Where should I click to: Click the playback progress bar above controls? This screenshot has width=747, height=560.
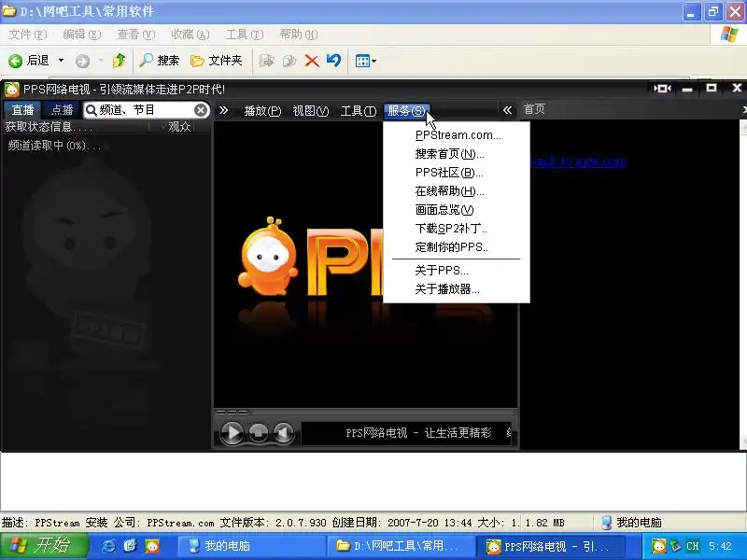point(365,413)
